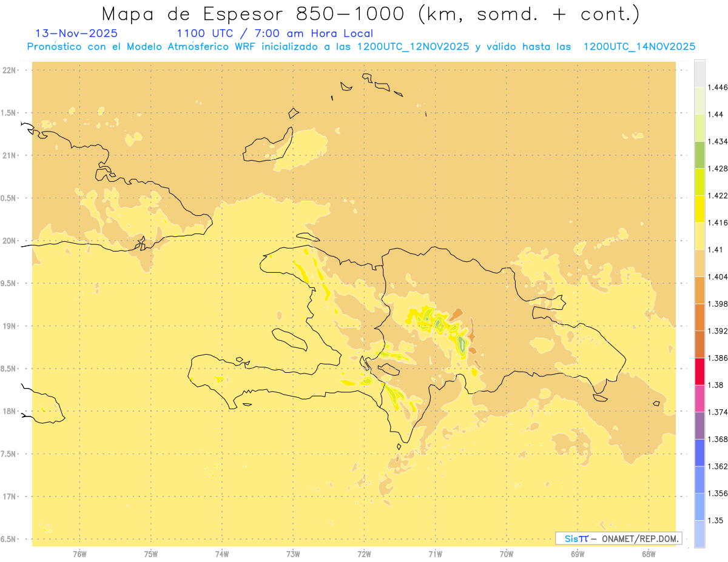Image resolution: width=728 pixels, height=562 pixels.
Task: Click the 72W longitude axis label
Action: pos(364,554)
